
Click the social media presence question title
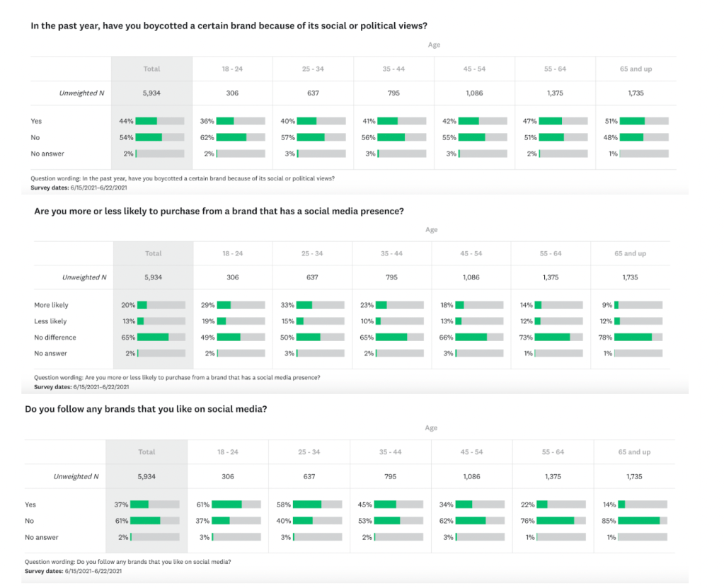219,211
